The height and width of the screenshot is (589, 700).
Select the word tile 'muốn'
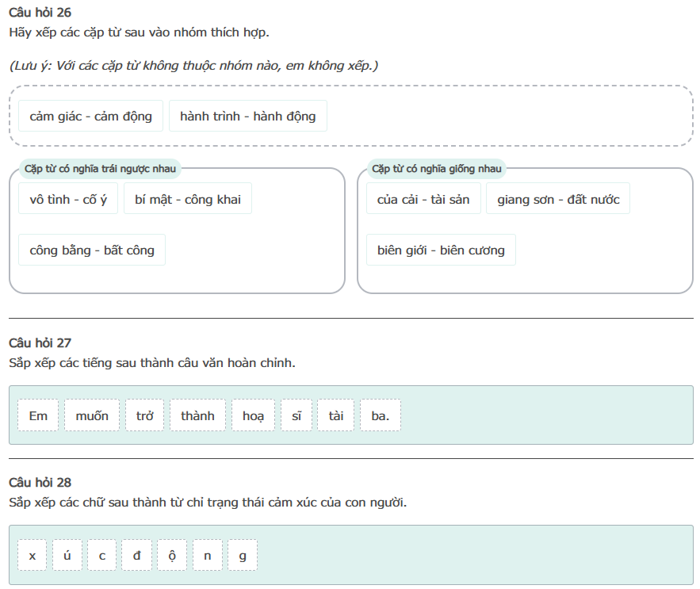pos(92,415)
